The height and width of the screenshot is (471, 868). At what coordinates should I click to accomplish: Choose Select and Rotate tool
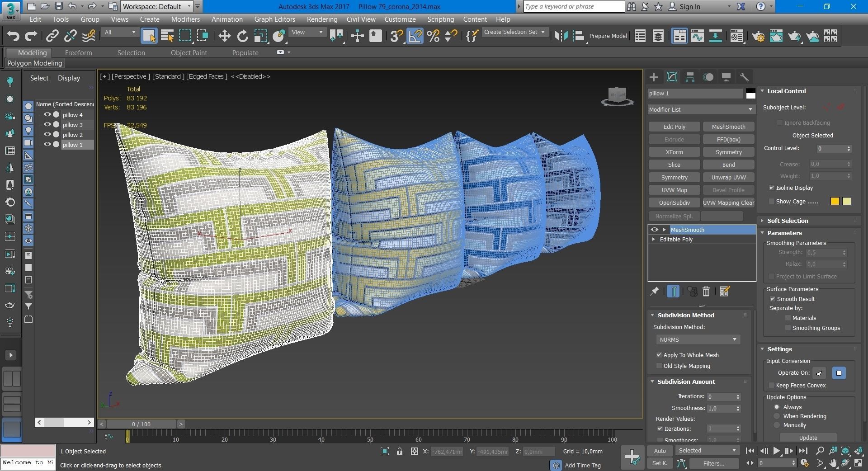242,36
